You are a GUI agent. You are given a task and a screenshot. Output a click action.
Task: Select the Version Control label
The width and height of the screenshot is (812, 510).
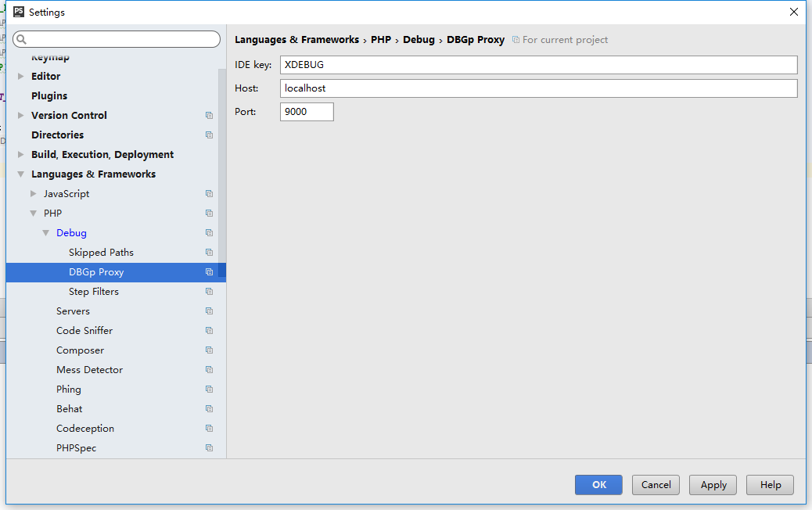(x=69, y=116)
